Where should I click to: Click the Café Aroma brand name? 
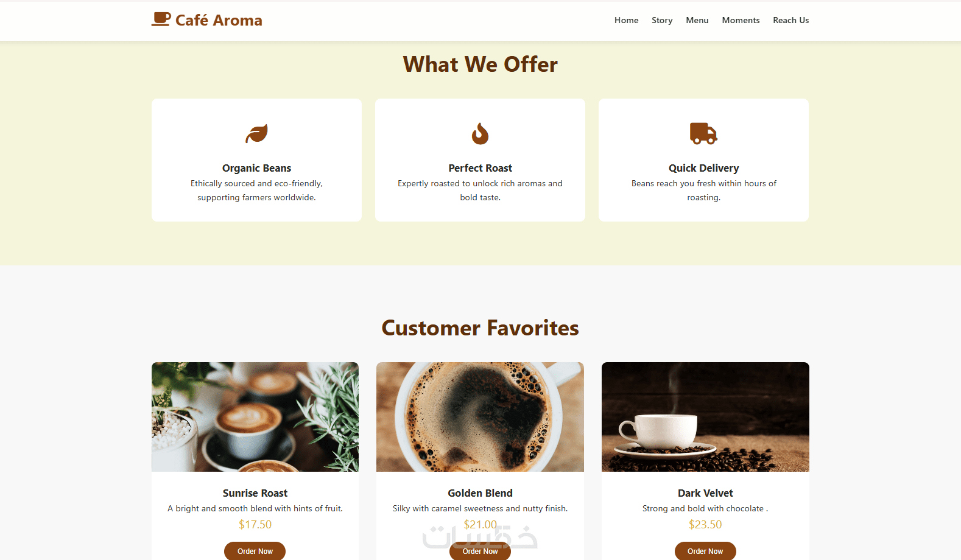click(x=219, y=20)
